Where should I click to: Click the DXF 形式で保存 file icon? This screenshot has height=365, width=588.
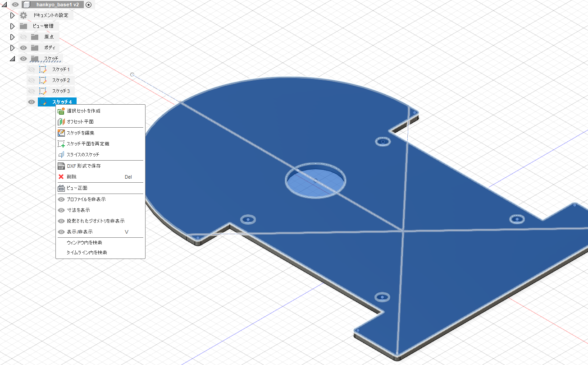[62, 166]
